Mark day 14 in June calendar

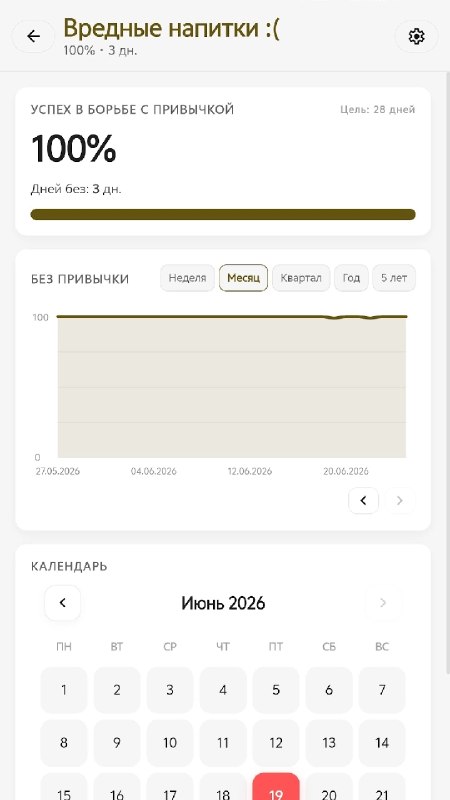pyautogui.click(x=382, y=743)
